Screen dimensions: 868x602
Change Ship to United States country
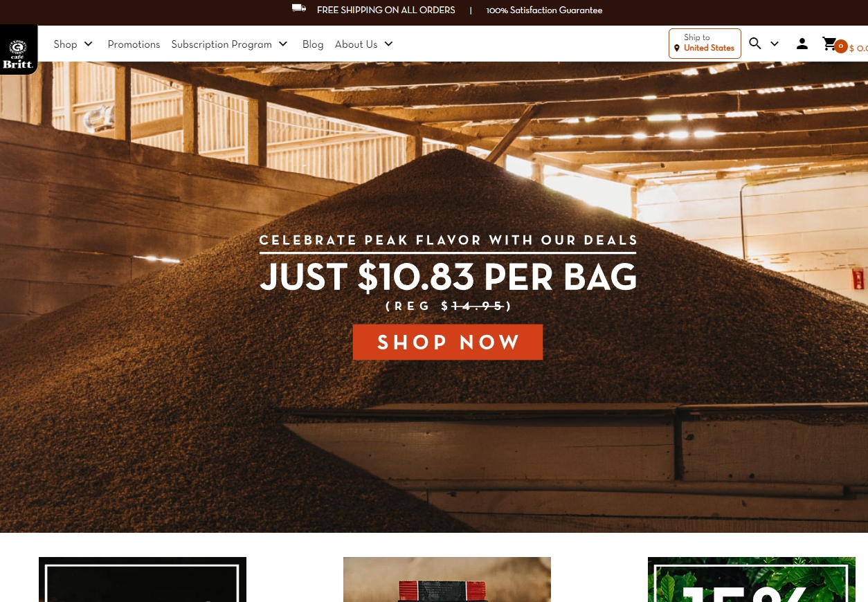click(x=705, y=44)
